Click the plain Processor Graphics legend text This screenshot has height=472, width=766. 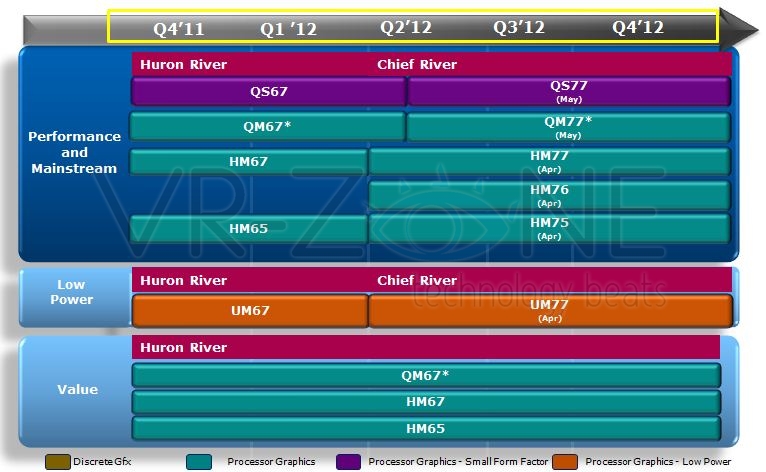click(x=271, y=461)
